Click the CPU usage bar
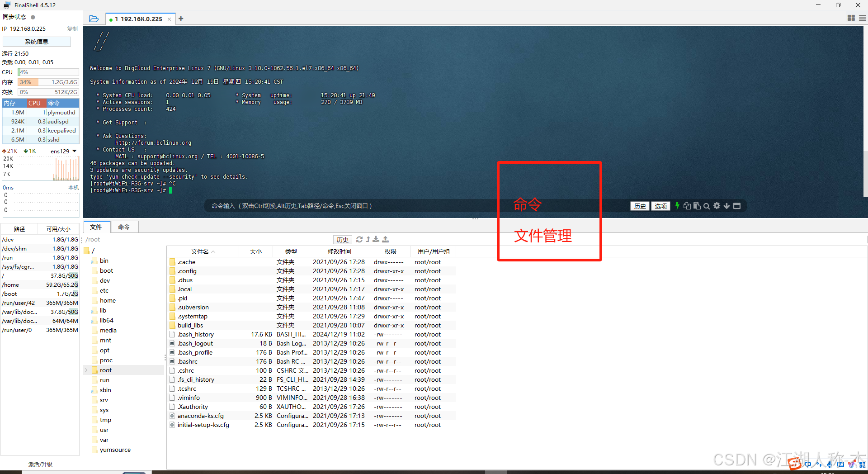The width and height of the screenshot is (868, 474). pos(48,72)
